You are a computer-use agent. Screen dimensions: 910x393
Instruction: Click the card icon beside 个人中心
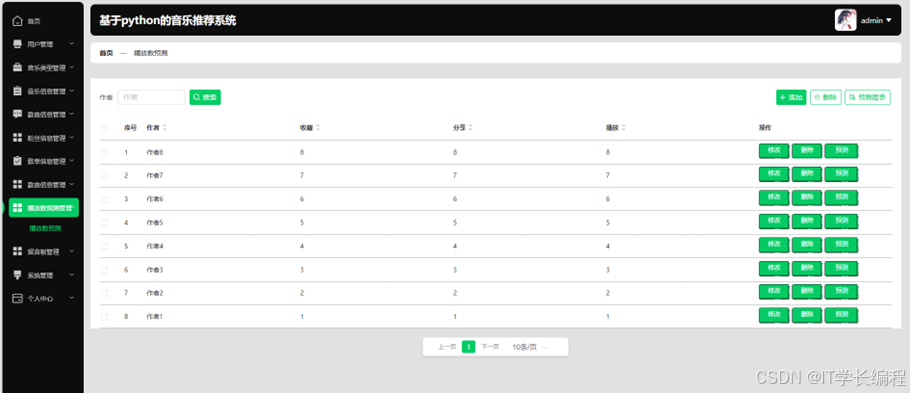(17, 298)
